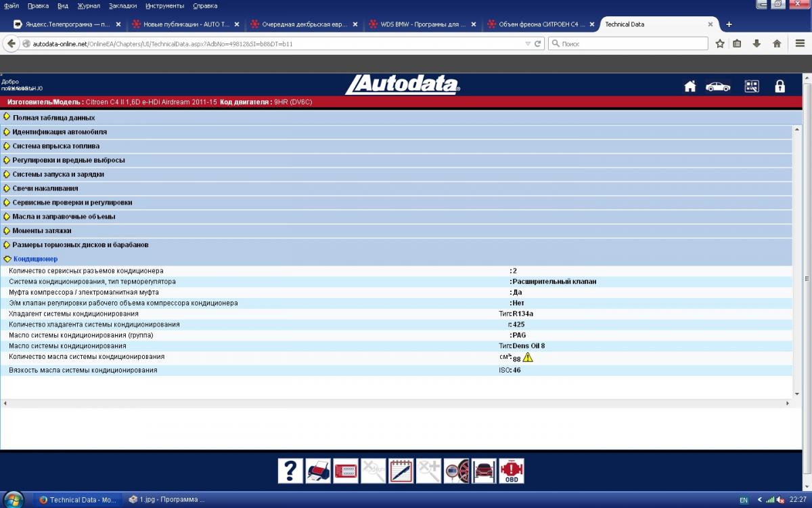Click the EN language indicator in tray
Image resolution: width=812 pixels, height=508 pixels.
pos(744,500)
